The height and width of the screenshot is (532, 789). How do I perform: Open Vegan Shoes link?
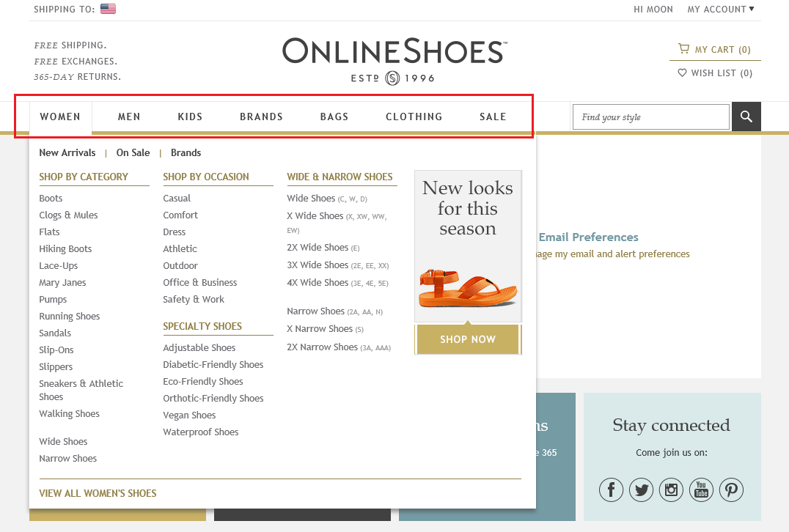[x=189, y=415]
